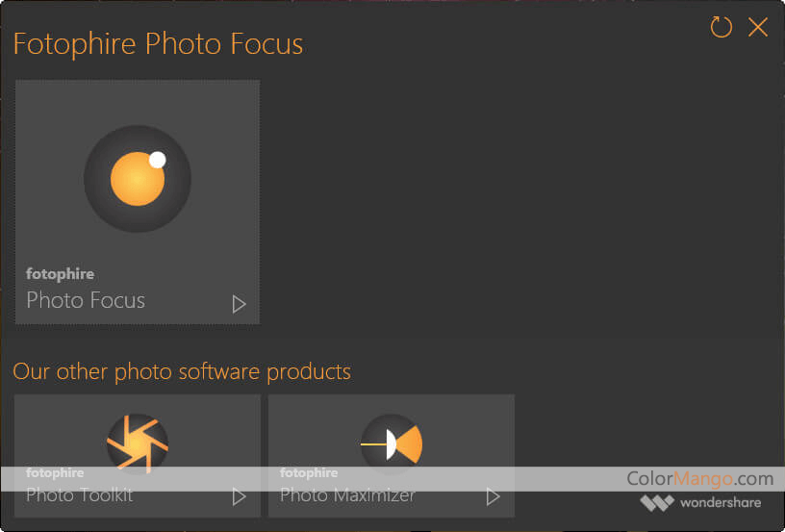Click the Photo Maximizer icon

[392, 444]
